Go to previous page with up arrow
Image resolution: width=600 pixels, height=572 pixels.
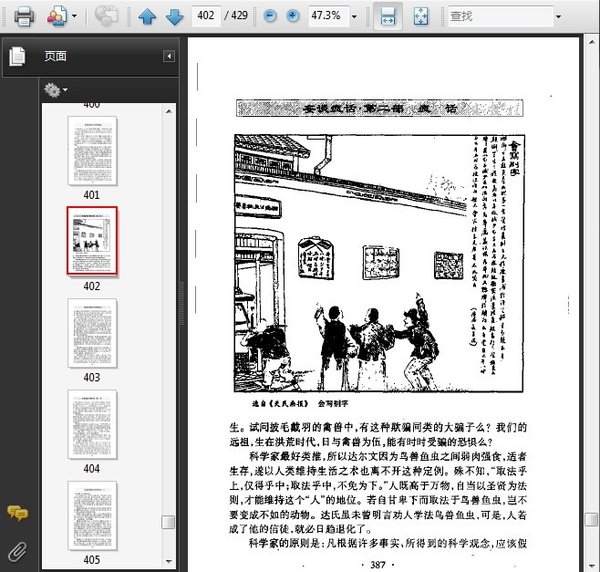[147, 16]
